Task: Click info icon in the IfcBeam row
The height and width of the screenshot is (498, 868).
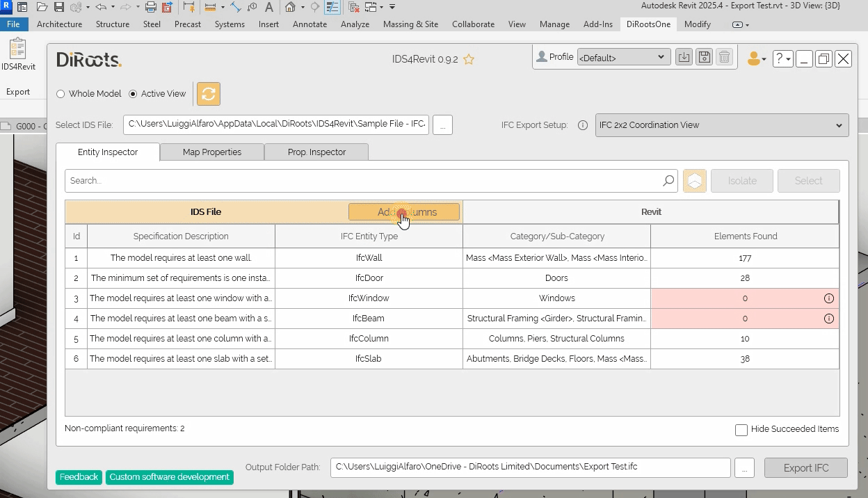Action: coord(829,319)
